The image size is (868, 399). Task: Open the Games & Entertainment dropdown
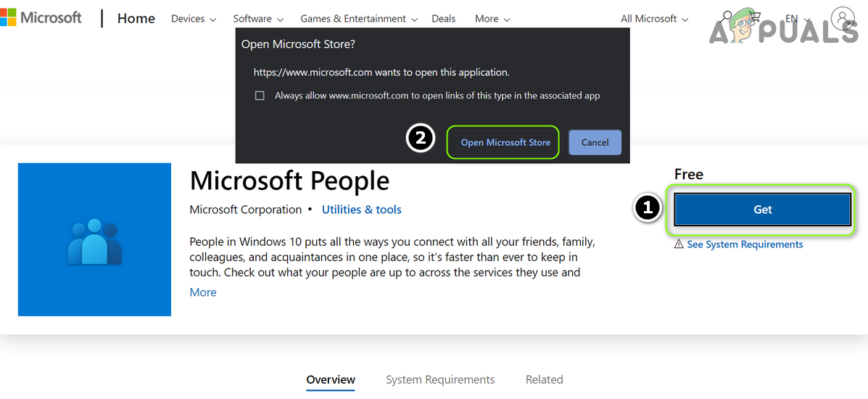pyautogui.click(x=358, y=19)
